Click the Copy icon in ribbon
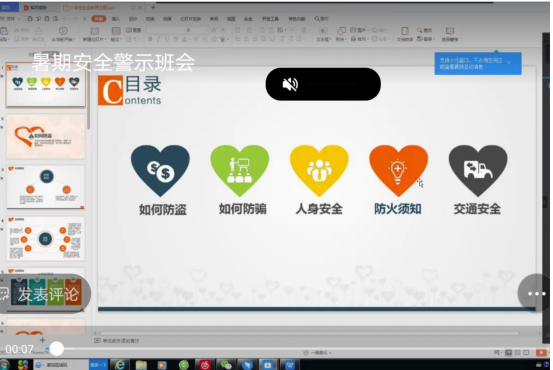This screenshot has width=553, height=370. click(17, 39)
